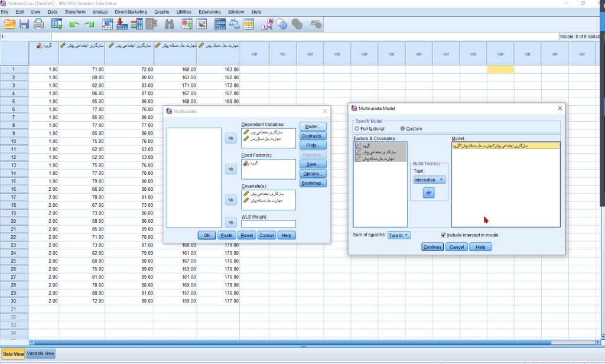Viewport: 605px width, 364px height.
Task: Click the Split file toolbar icon
Action: pos(220,24)
